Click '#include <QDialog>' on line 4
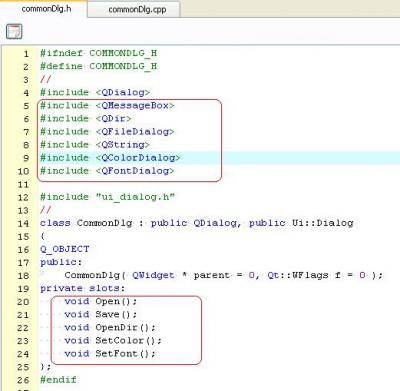The width and height of the screenshot is (400, 391). [x=95, y=92]
